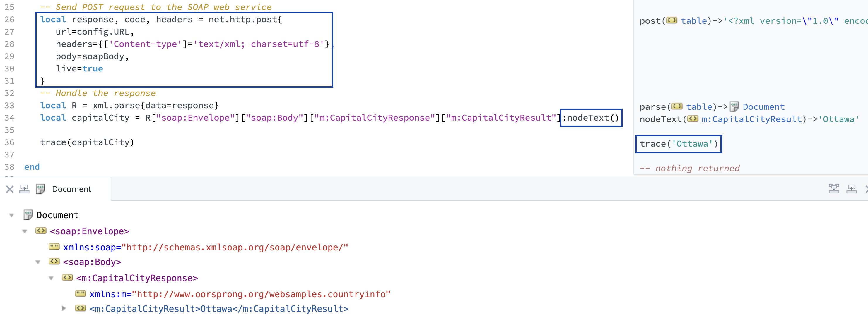Expand the m:CapitalCityResult node
The width and height of the screenshot is (868, 330).
click(x=64, y=308)
